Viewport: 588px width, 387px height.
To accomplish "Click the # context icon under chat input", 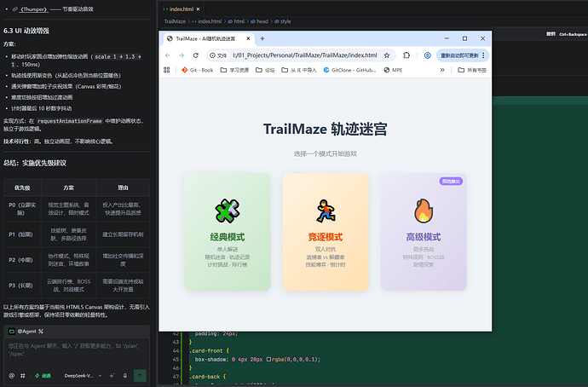I will pos(23,375).
